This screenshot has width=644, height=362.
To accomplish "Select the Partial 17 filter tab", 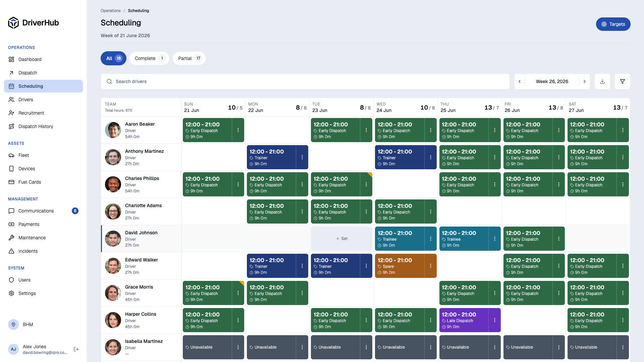I will (x=189, y=58).
